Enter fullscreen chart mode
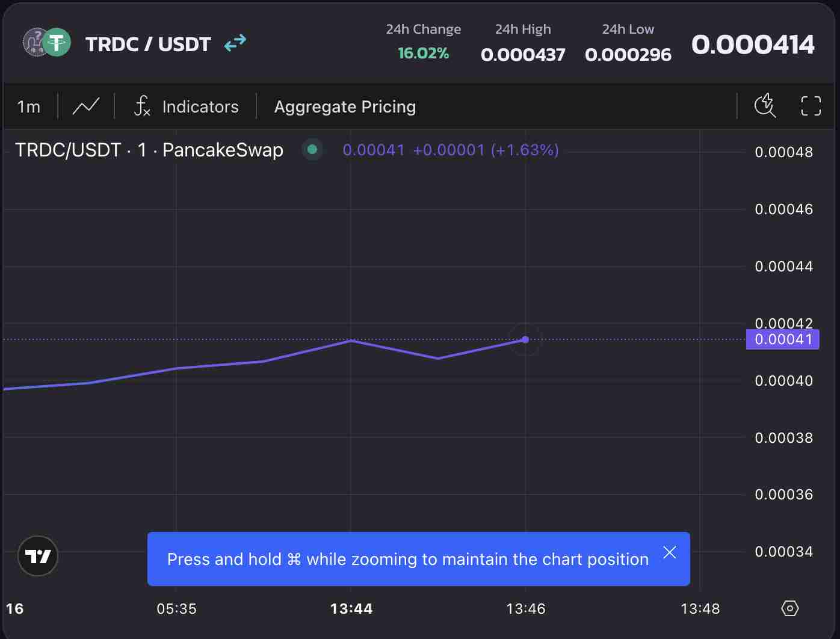The height and width of the screenshot is (639, 840). [x=811, y=106]
